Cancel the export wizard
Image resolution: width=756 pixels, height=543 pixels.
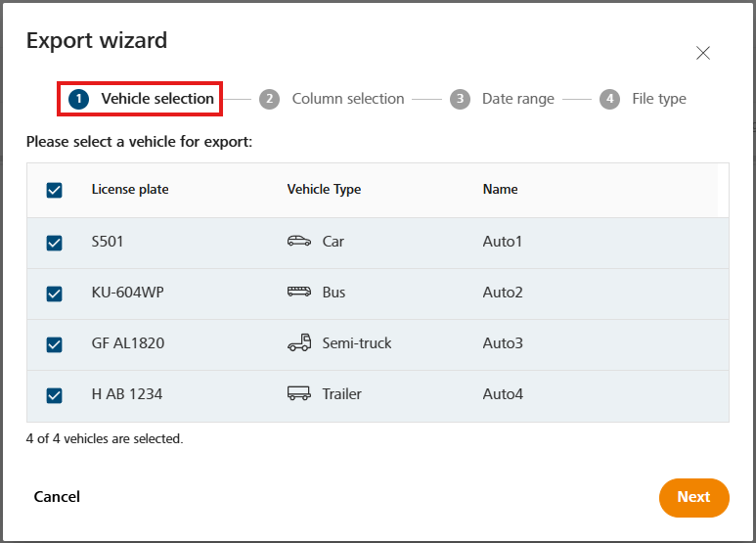[x=57, y=497]
